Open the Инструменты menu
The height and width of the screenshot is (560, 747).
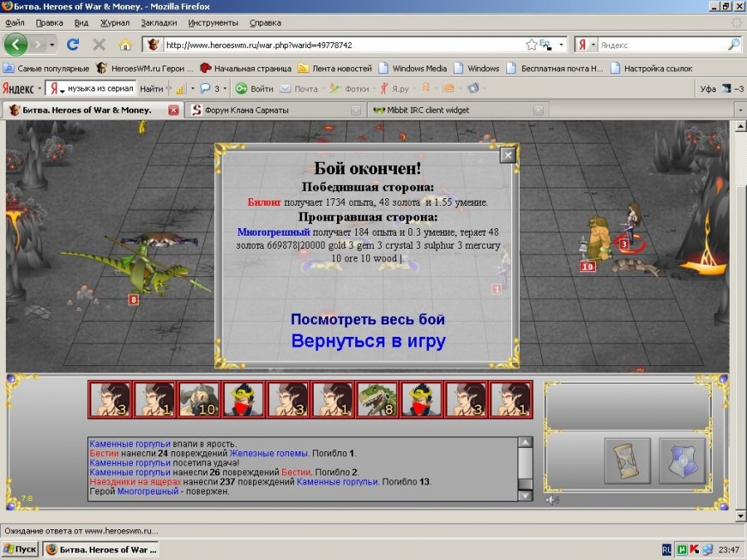tap(213, 22)
